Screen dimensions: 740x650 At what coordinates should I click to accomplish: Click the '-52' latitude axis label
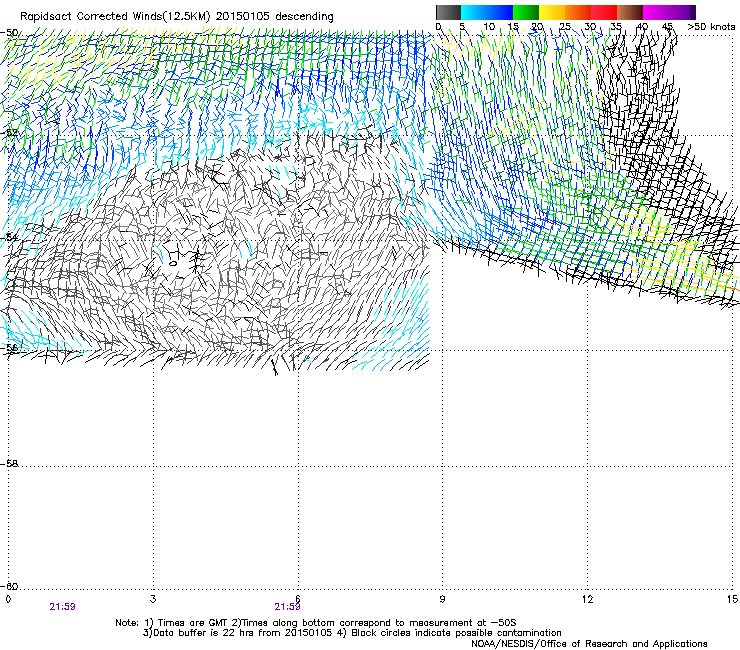point(9,132)
